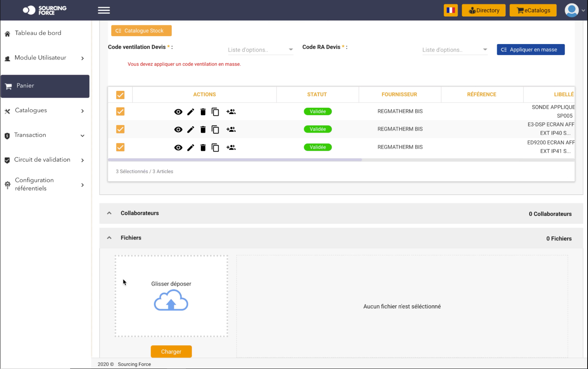Uncheck the third row checkbox
The width and height of the screenshot is (588, 369).
click(x=121, y=147)
